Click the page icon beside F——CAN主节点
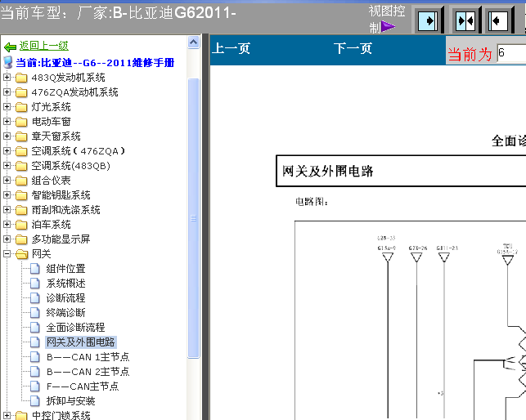This screenshot has width=526, height=420. tap(35, 386)
